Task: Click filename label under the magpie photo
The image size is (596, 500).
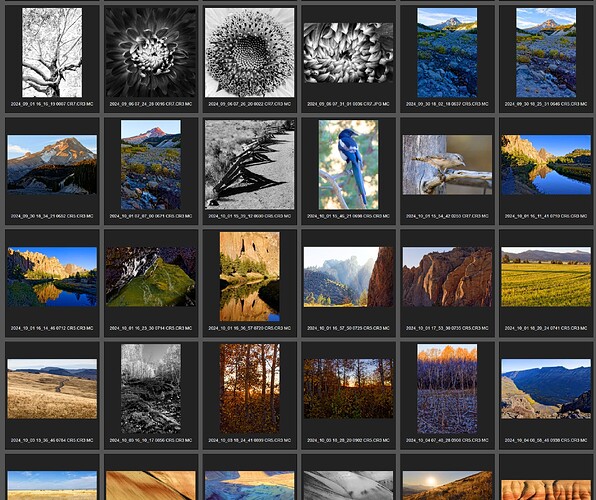Action: (349, 216)
